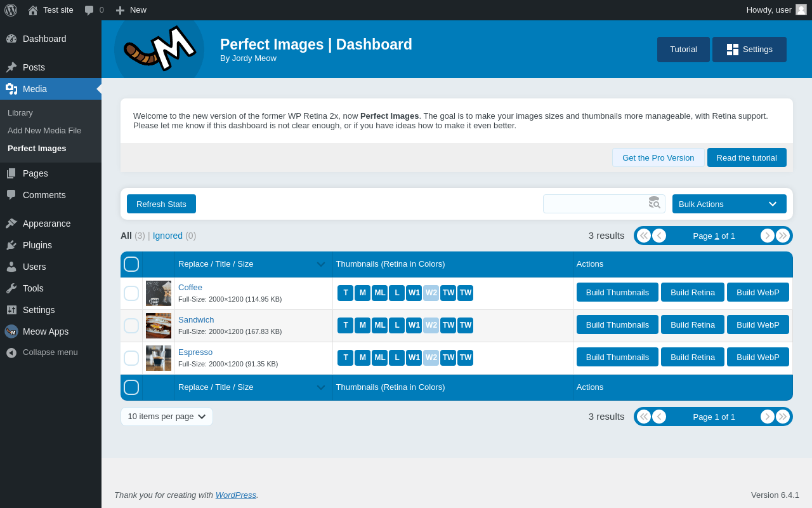
Task: Open the 10 items per page dropdown
Action: [167, 417]
